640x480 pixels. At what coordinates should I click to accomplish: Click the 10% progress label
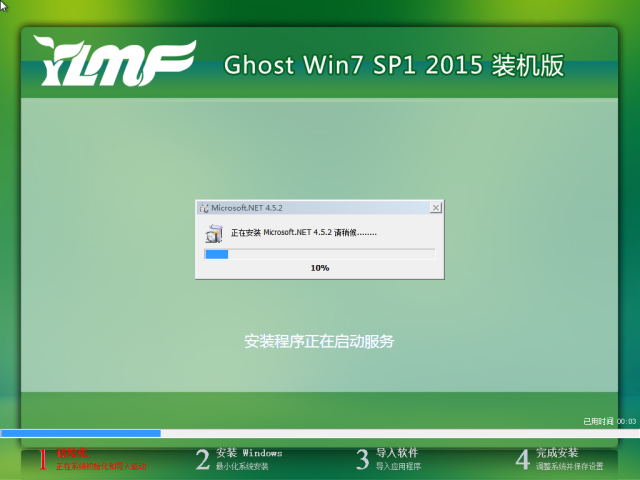pyautogui.click(x=320, y=268)
